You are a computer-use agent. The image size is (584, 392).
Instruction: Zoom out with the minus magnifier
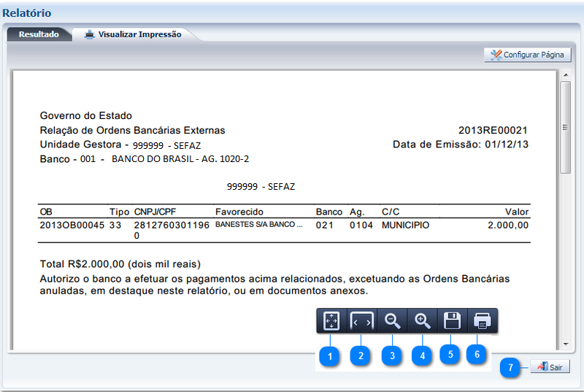(x=392, y=320)
